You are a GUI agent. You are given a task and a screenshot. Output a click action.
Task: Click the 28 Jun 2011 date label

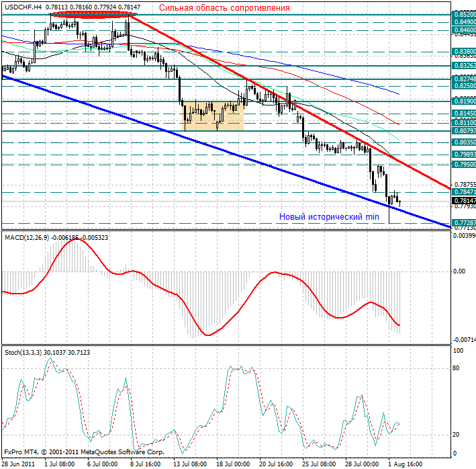(20, 464)
